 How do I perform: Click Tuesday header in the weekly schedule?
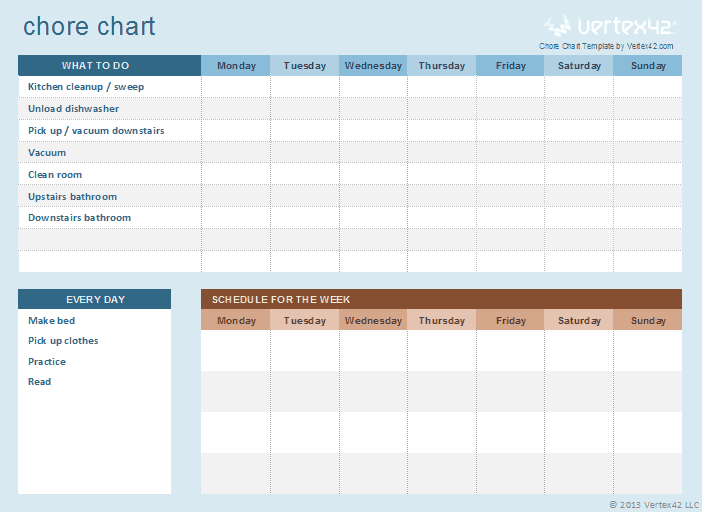304,320
